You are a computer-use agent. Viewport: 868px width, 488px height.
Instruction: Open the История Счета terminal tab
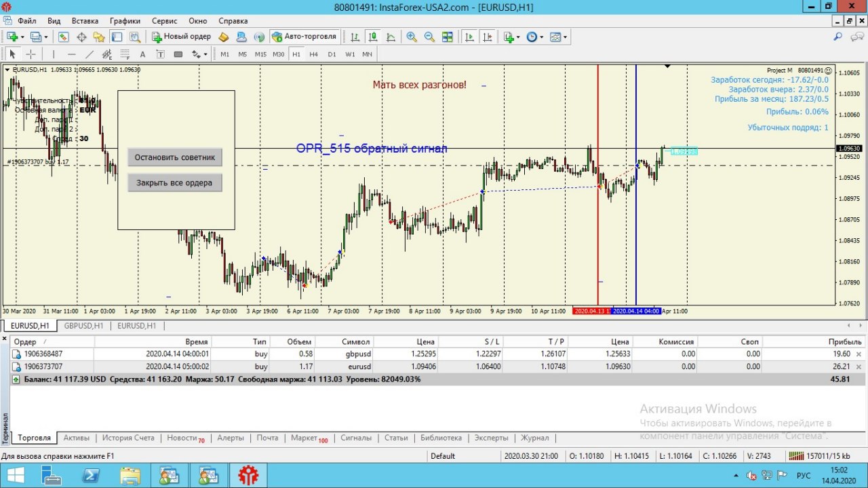point(128,438)
